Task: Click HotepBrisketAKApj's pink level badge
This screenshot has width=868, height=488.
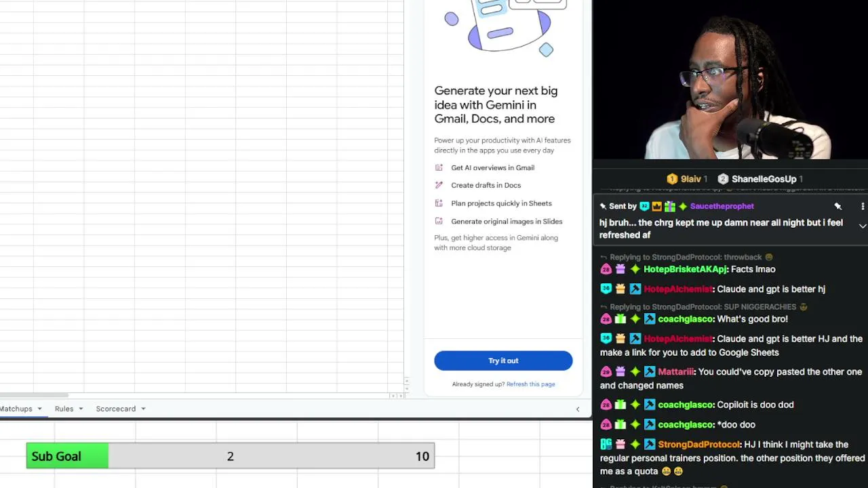Action: [606, 269]
